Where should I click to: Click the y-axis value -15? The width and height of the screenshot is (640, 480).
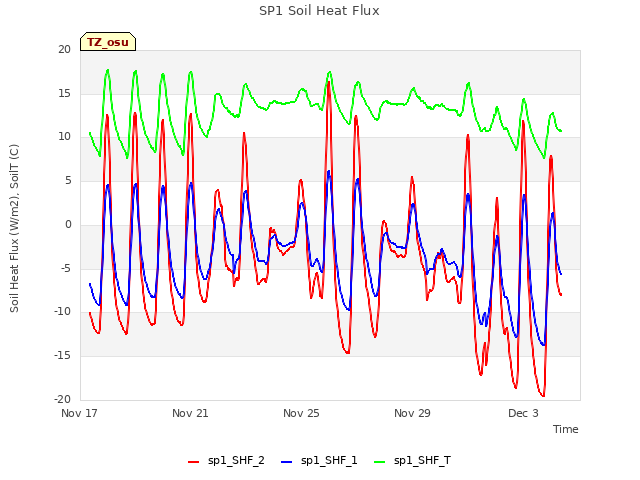coord(62,356)
